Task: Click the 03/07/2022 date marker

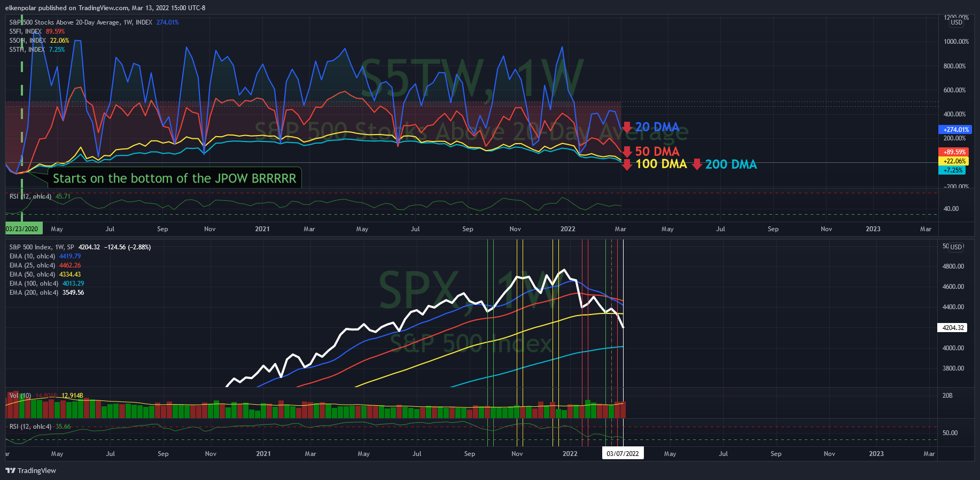Action: click(623, 454)
